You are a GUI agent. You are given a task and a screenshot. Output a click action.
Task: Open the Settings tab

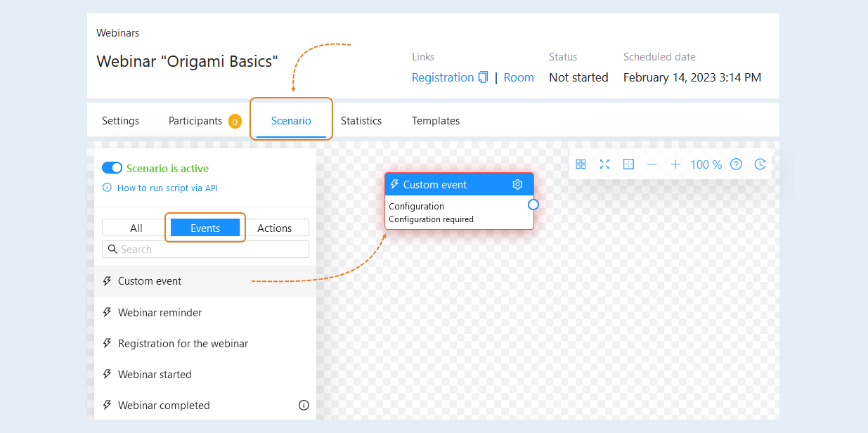121,121
